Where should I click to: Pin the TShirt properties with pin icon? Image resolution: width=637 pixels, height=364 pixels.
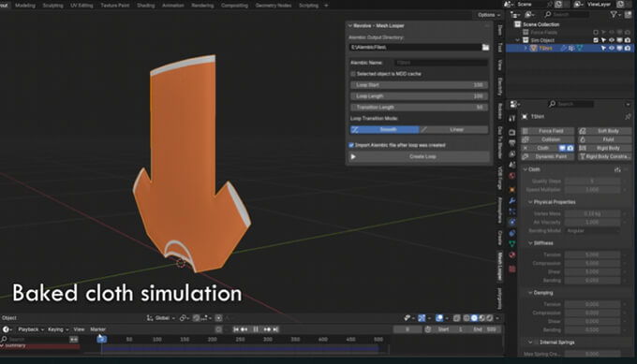628,116
